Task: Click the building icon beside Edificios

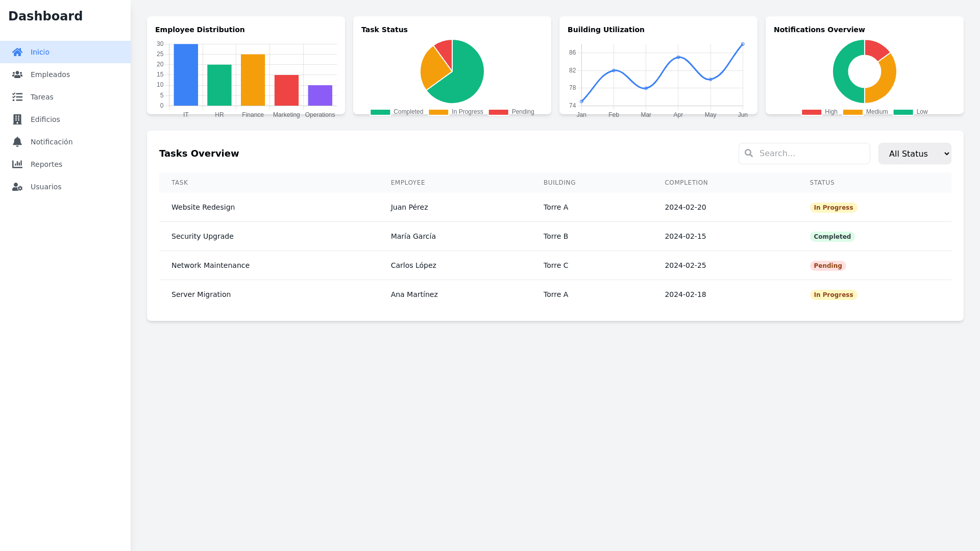Action: [17, 119]
